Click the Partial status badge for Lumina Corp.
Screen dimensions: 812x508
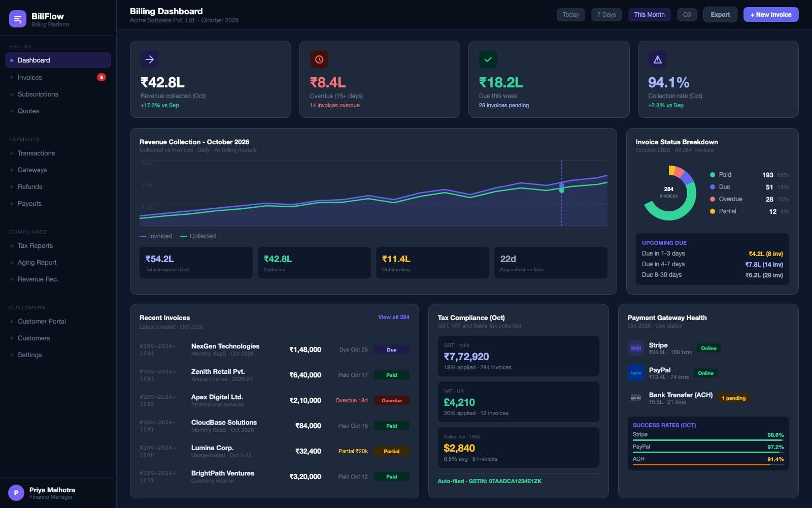pyautogui.click(x=391, y=451)
